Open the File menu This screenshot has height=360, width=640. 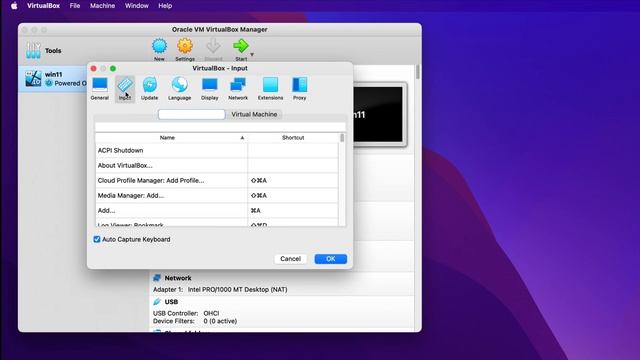click(x=75, y=6)
